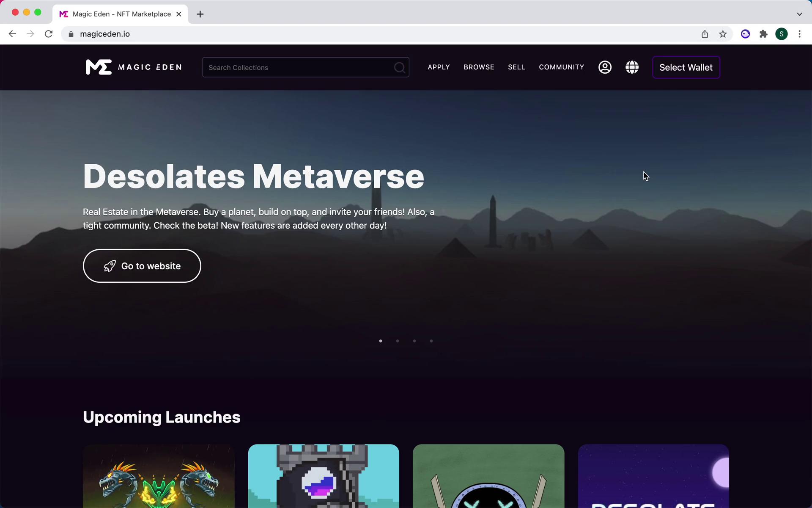This screenshot has width=812, height=508.
Task: Click the browser share/upload icon
Action: pos(705,34)
